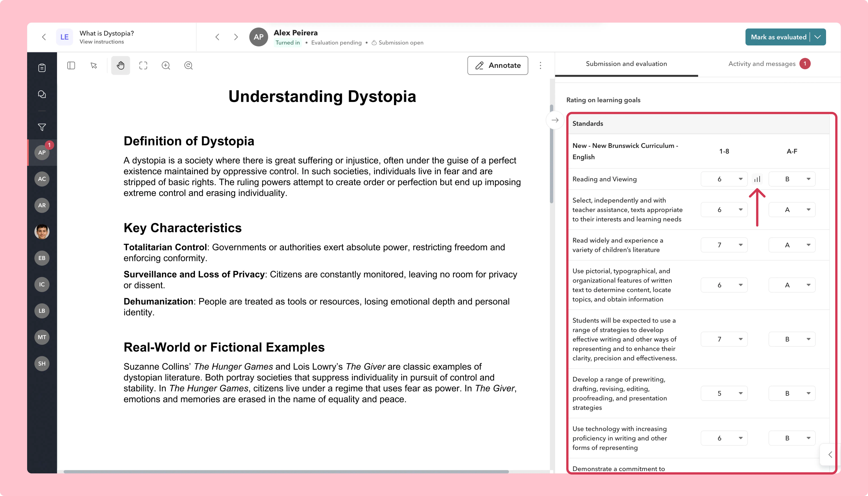This screenshot has height=496, width=868.
Task: Select student AC in the sidebar
Action: 42,179
